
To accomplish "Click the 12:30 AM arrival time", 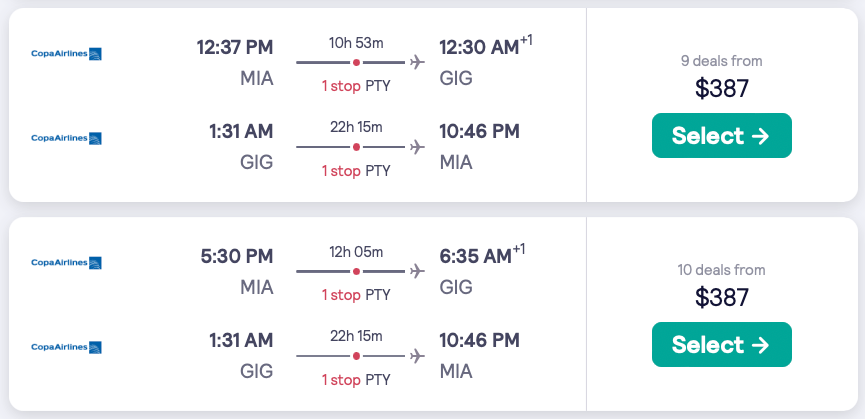I will tap(479, 47).
